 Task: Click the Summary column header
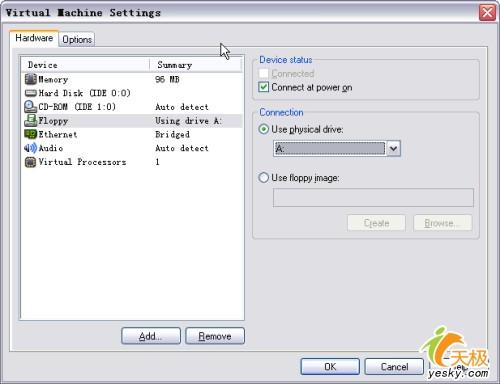196,65
